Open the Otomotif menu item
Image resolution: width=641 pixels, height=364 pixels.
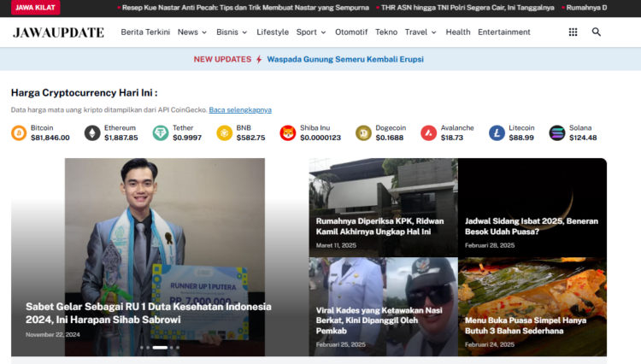coord(351,32)
